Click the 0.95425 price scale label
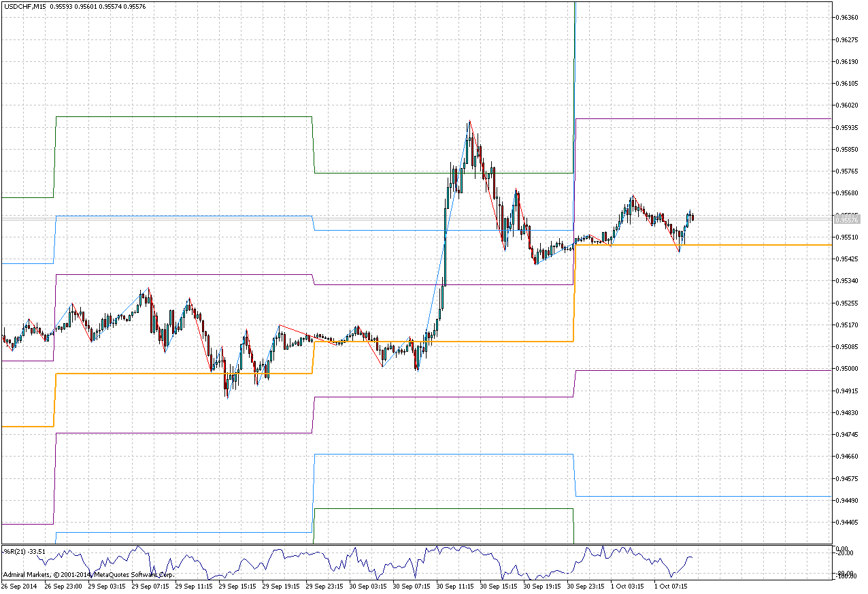Viewport: 868px width, 594px height. [848, 259]
